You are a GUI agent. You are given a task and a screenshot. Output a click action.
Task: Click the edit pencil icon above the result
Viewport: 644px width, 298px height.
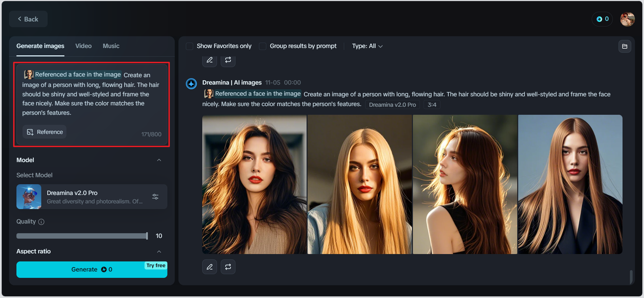(x=210, y=60)
